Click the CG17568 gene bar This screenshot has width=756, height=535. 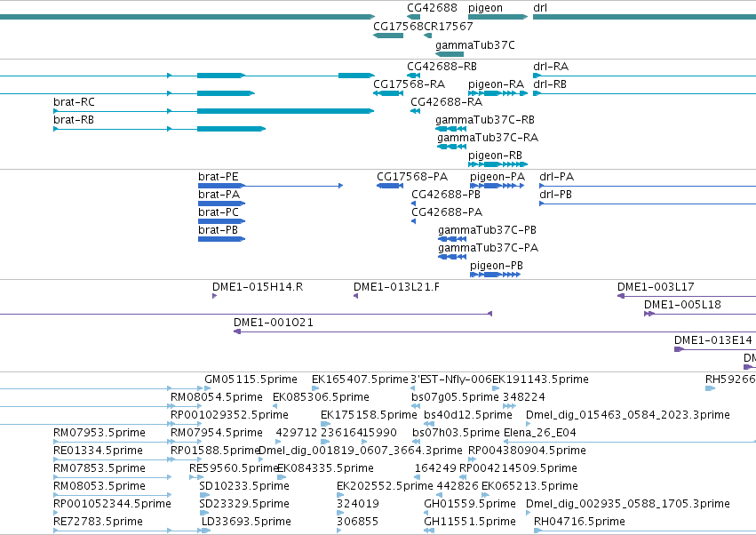(x=388, y=36)
